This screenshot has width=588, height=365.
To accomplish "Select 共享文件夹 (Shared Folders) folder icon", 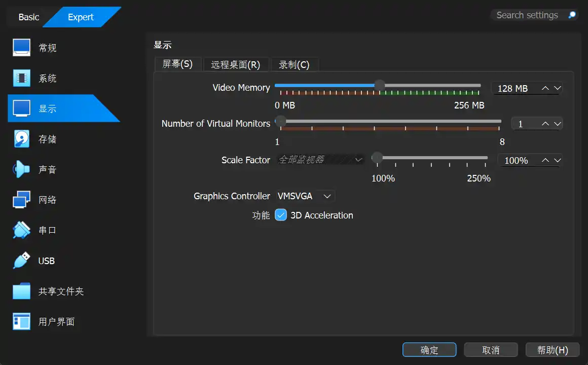I will click(x=22, y=291).
